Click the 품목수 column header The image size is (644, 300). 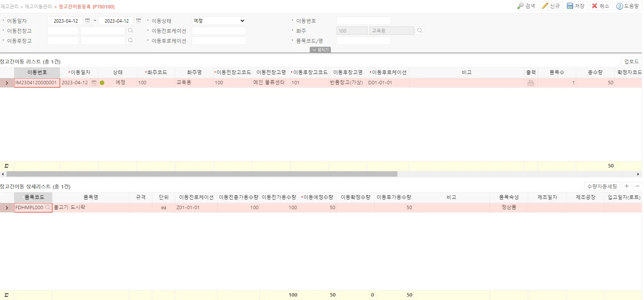[x=557, y=72]
